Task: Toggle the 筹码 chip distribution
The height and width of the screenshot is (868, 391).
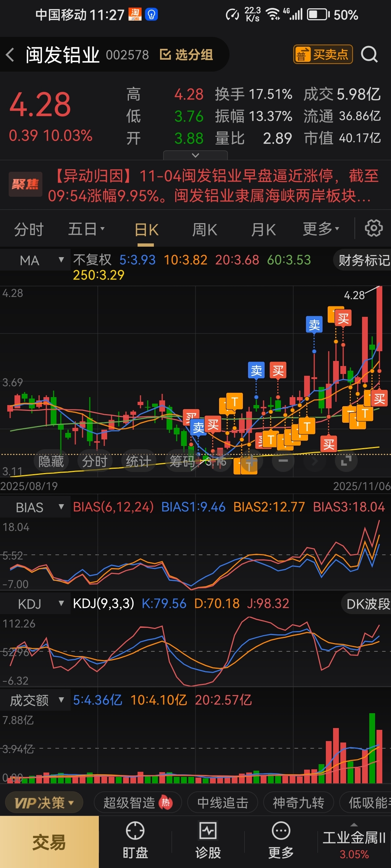Action: (183, 461)
